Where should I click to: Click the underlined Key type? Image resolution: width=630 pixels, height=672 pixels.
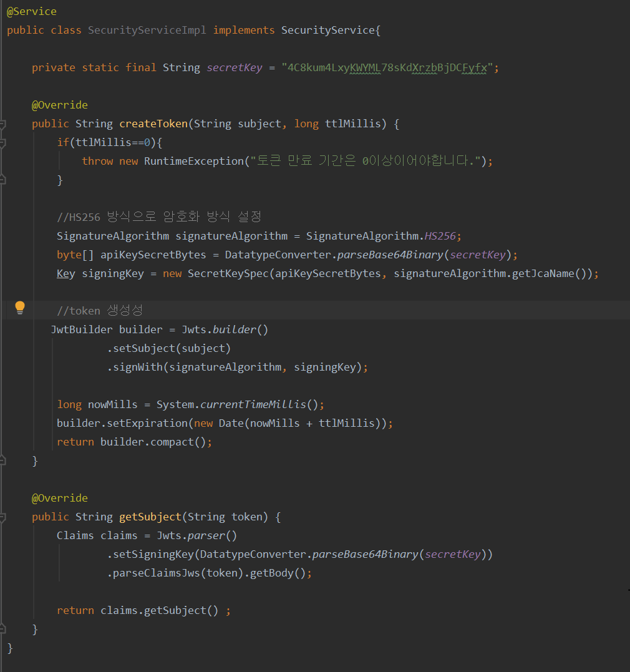(x=66, y=273)
